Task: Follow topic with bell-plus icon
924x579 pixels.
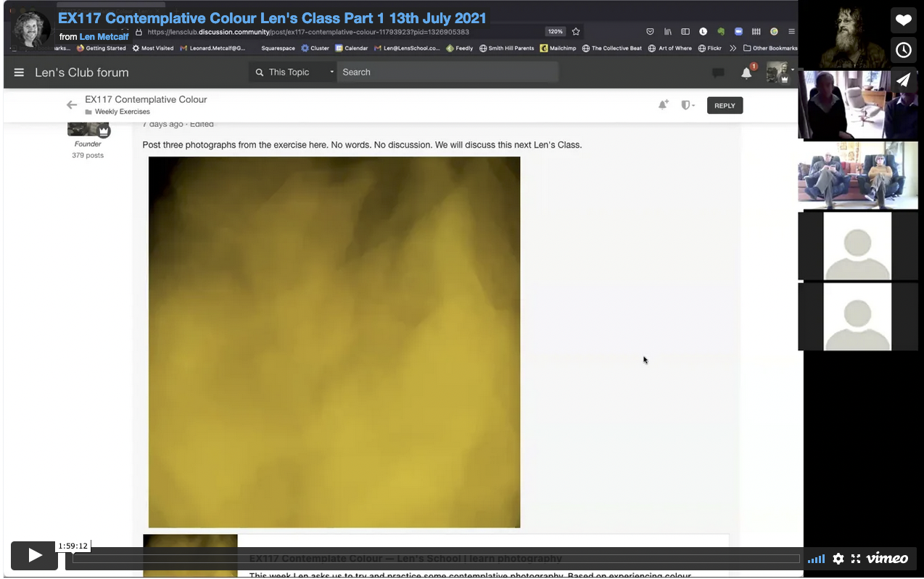Action: coord(663,105)
